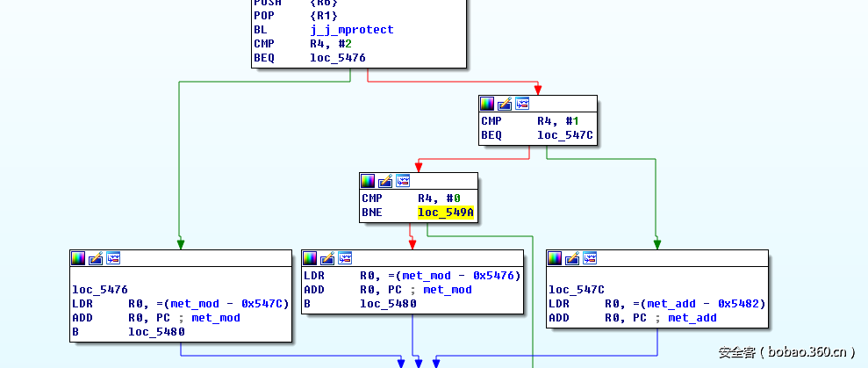Screen dimensions: 868x368
Task: Click pencil icon on loc_547C block
Action: (x=572, y=258)
